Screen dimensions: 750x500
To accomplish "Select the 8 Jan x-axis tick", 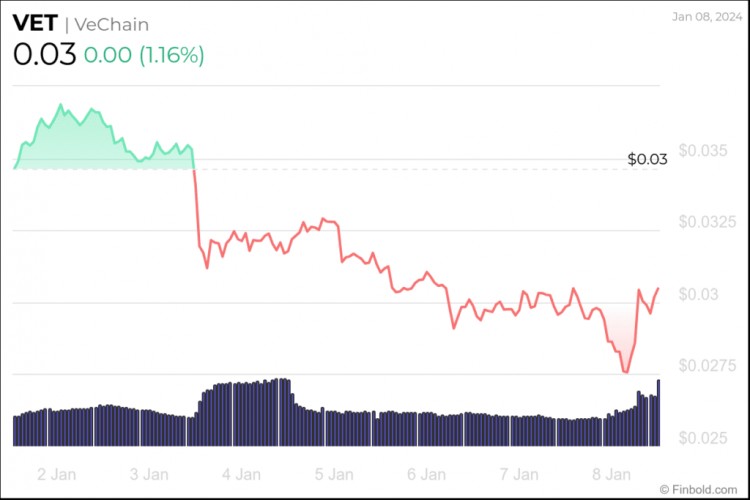I will [x=613, y=473].
